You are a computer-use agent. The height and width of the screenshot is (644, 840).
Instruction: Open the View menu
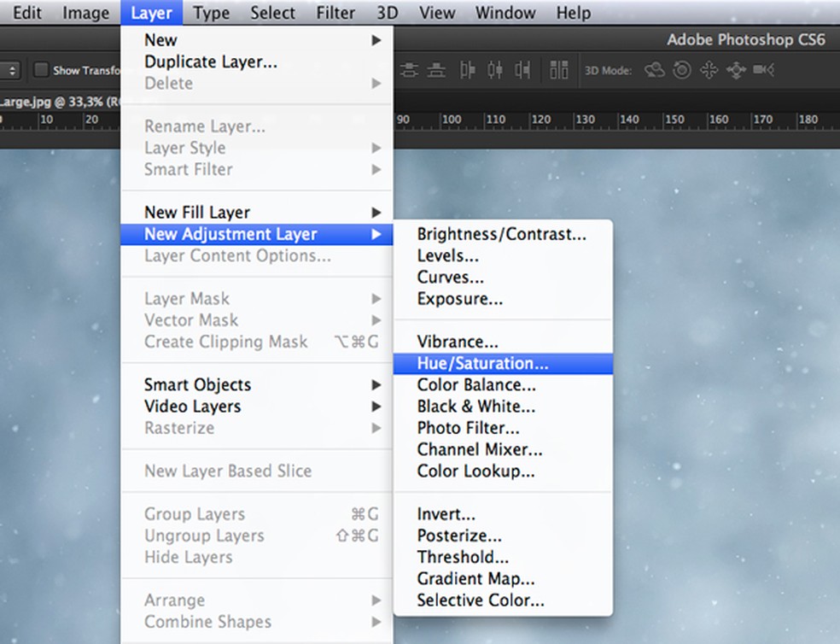click(437, 12)
